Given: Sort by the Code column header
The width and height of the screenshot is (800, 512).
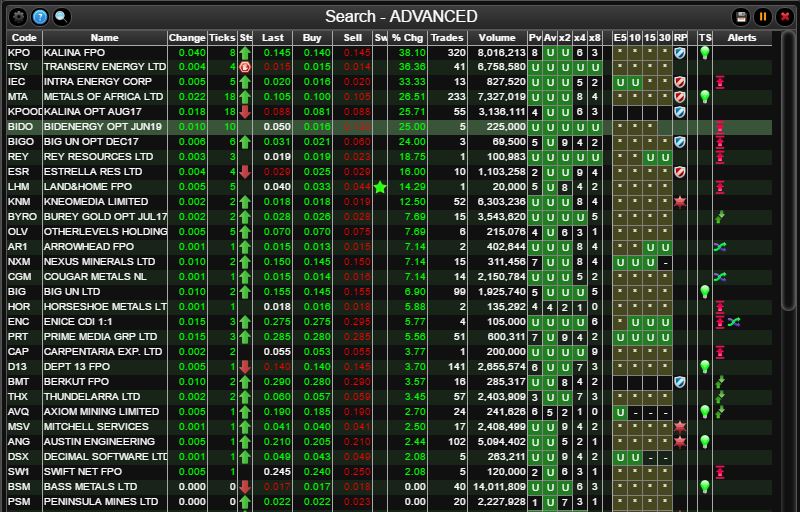Looking at the screenshot, I should (x=24, y=38).
